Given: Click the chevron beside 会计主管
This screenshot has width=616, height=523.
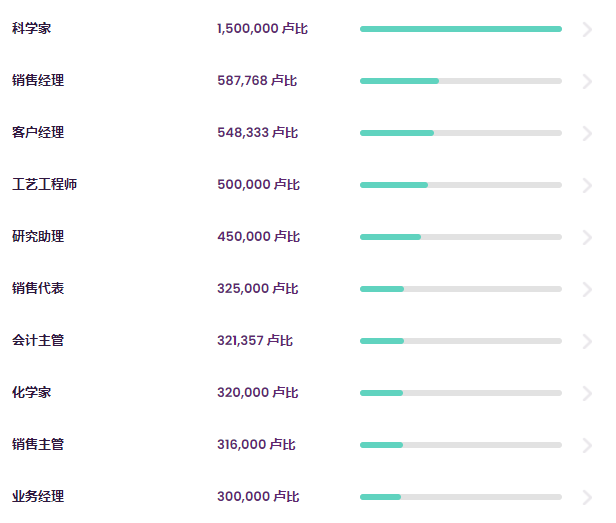Looking at the screenshot, I should point(587,341).
